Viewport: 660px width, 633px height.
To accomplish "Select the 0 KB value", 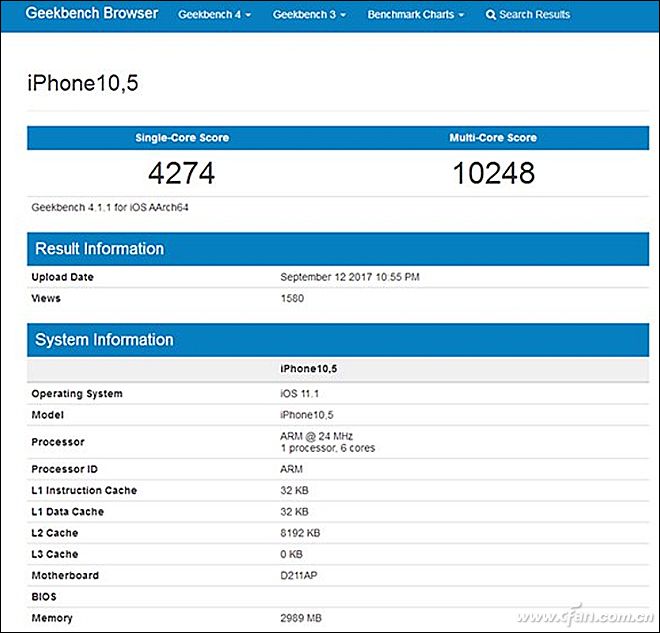I will pyautogui.click(x=291, y=554).
